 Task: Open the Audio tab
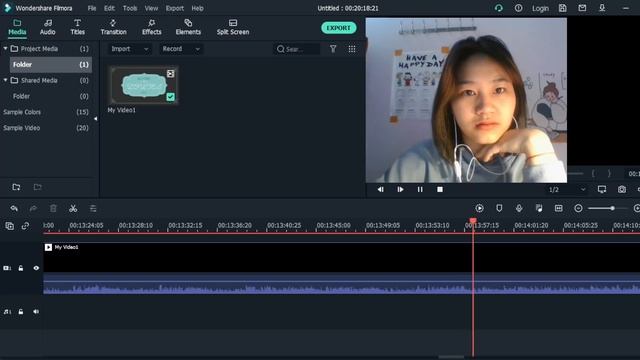[x=48, y=27]
